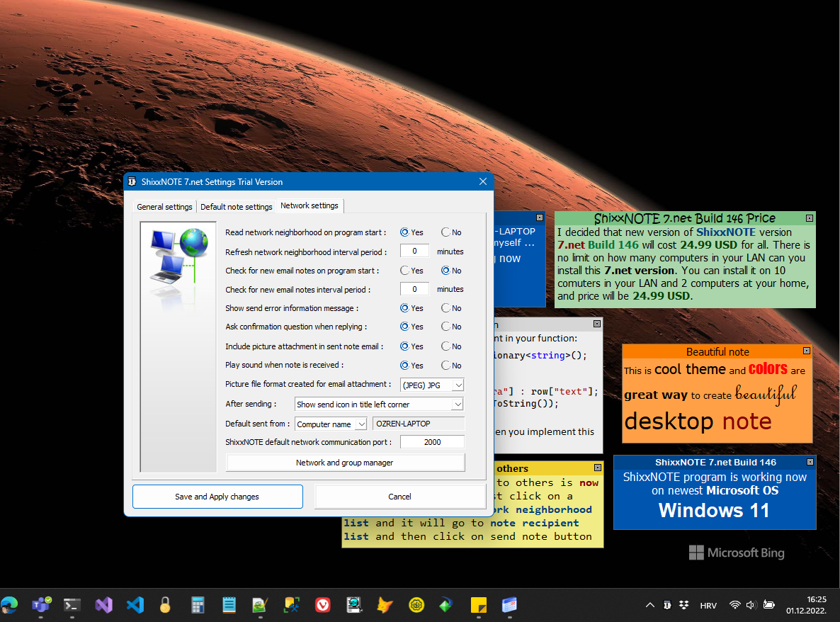Click menu icon on the Windows 11 blue note
Screen dimensions: 840x622
click(x=810, y=461)
